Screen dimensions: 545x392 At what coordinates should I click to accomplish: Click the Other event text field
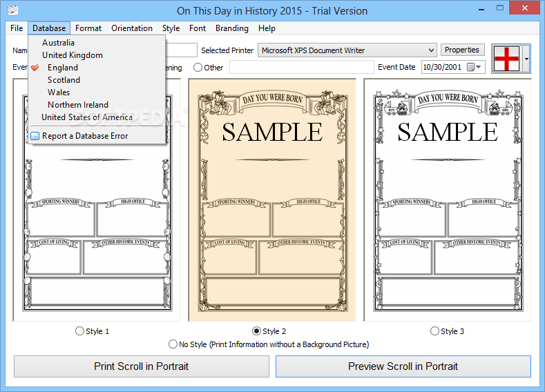coord(302,67)
